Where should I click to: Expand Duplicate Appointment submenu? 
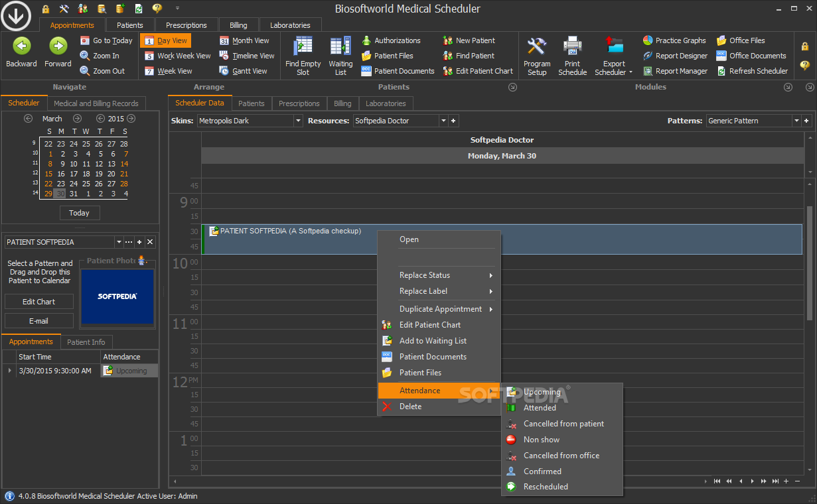pyautogui.click(x=439, y=309)
